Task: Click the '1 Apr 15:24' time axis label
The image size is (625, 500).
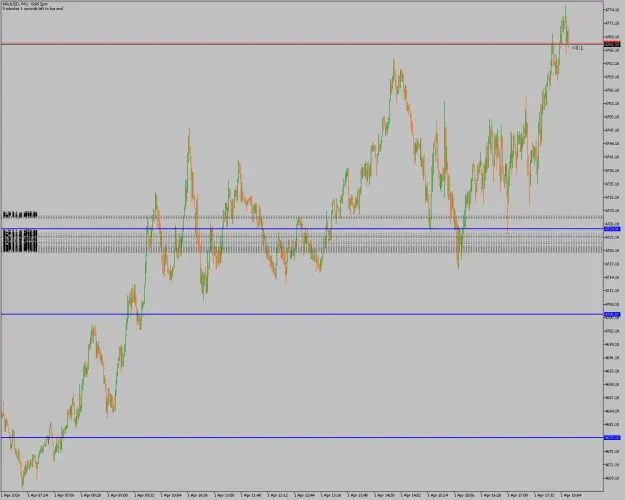Action: 438,495
